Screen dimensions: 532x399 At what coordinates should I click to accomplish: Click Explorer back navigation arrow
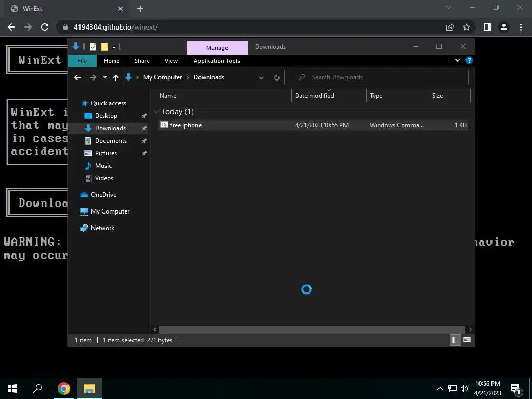(x=77, y=77)
